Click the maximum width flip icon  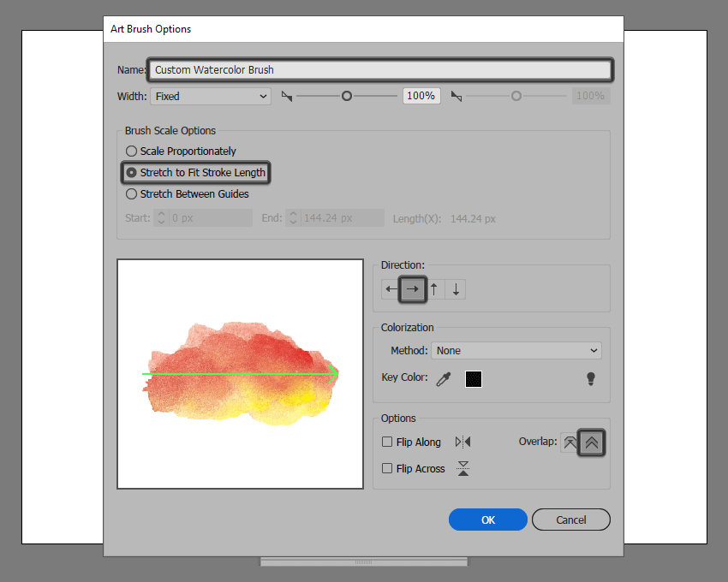pos(456,96)
